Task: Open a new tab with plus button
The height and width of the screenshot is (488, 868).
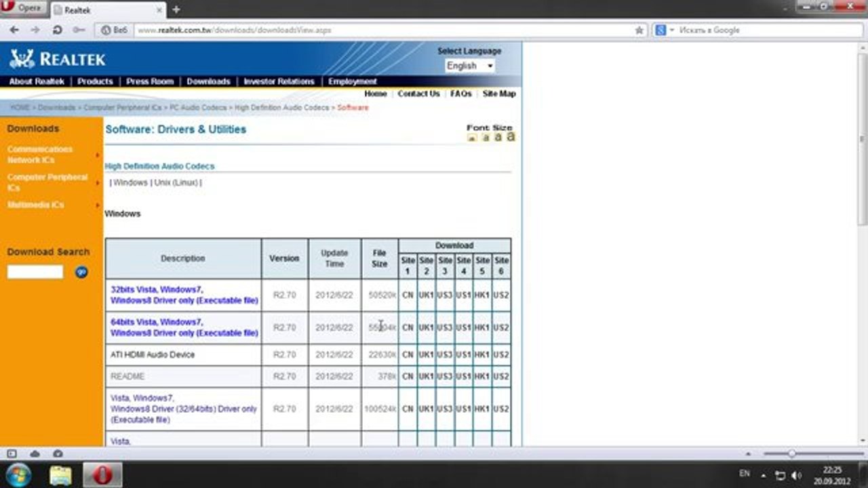Action: [176, 9]
